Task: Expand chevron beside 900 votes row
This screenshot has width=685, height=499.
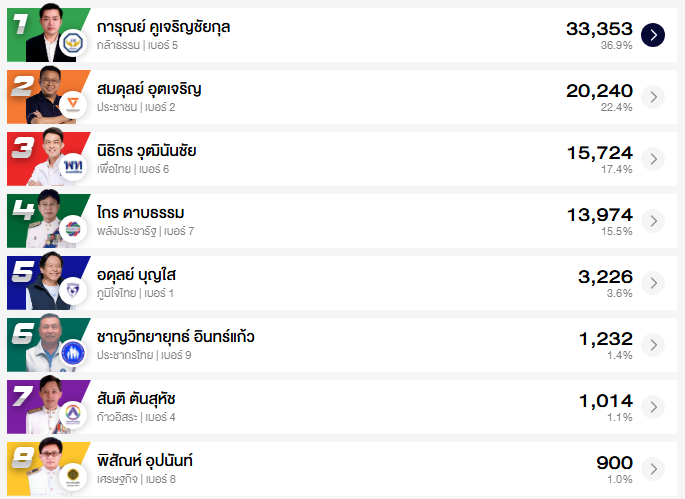Action: [653, 469]
